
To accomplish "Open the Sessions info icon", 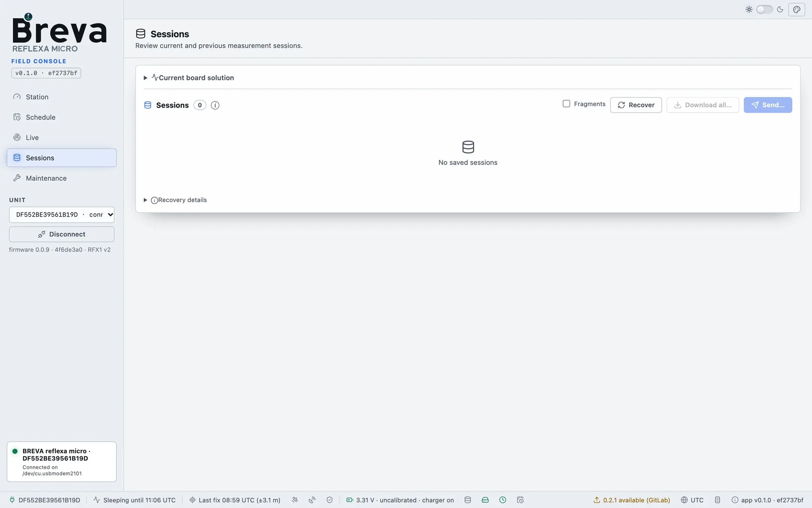I will (215, 105).
